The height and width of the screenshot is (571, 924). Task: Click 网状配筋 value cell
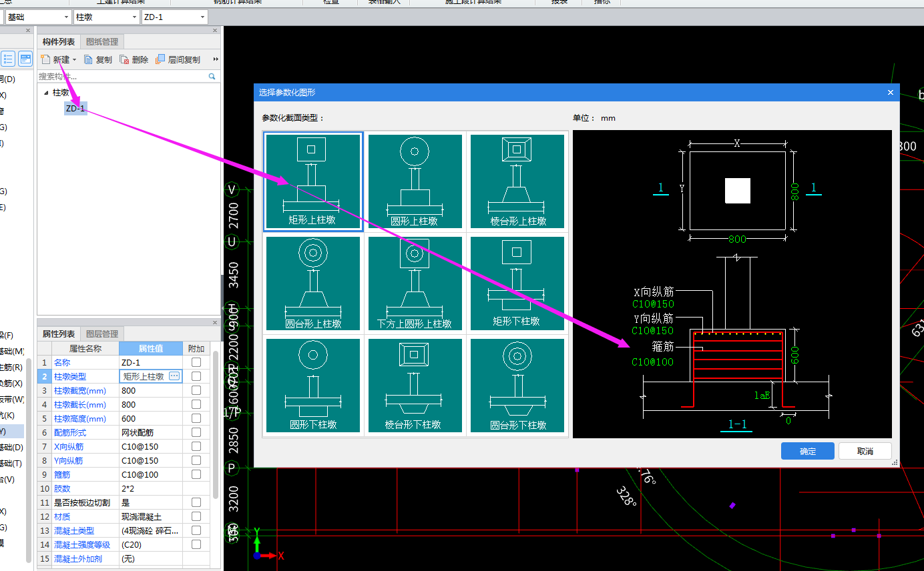pos(151,432)
